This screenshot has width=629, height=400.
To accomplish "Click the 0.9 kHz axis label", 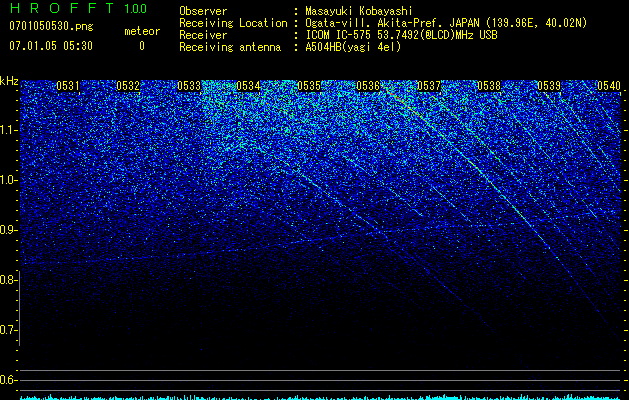I will pos(9,230).
